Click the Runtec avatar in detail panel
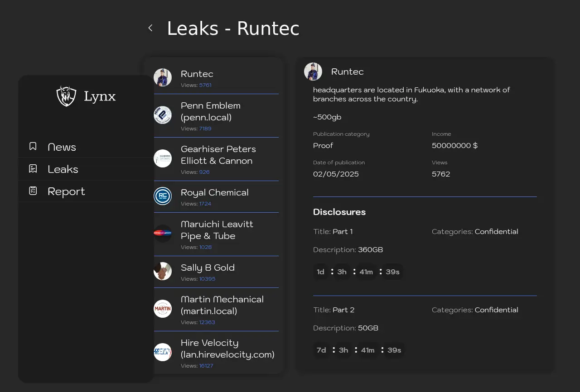Screen dimensions: 580x392 (x=313, y=72)
